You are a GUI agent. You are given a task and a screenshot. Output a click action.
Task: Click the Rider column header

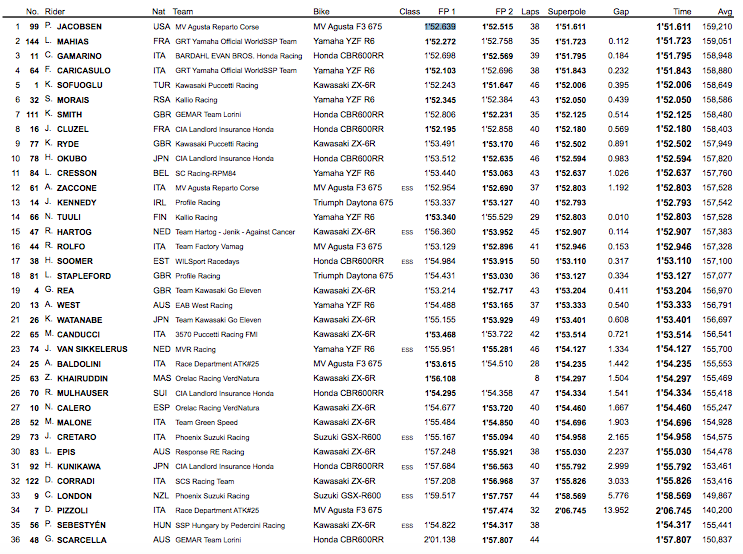54,11
